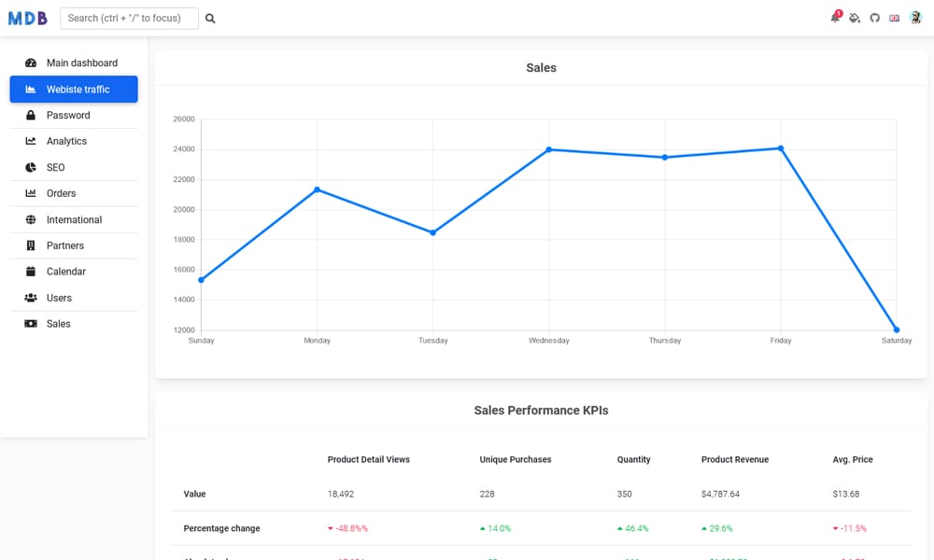Open the English language flag dropdown
This screenshot has width=934, height=560.
[895, 17]
